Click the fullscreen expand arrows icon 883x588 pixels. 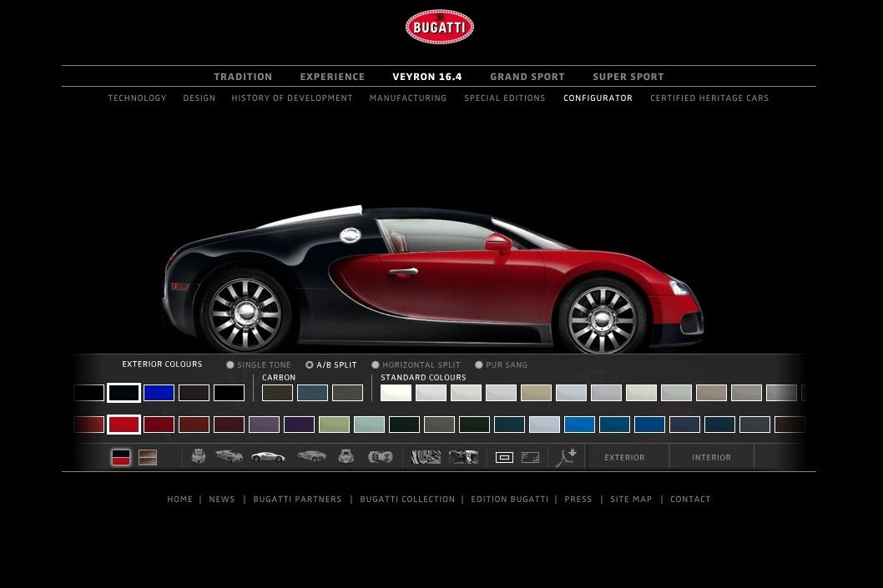(530, 457)
